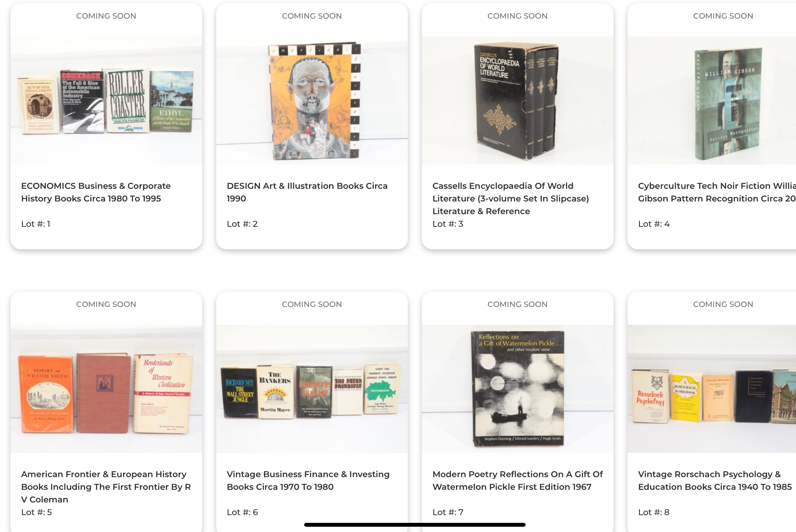Tap Coming Soon label on Lot 7
Viewport: 796px width, 532px height.
coord(518,304)
